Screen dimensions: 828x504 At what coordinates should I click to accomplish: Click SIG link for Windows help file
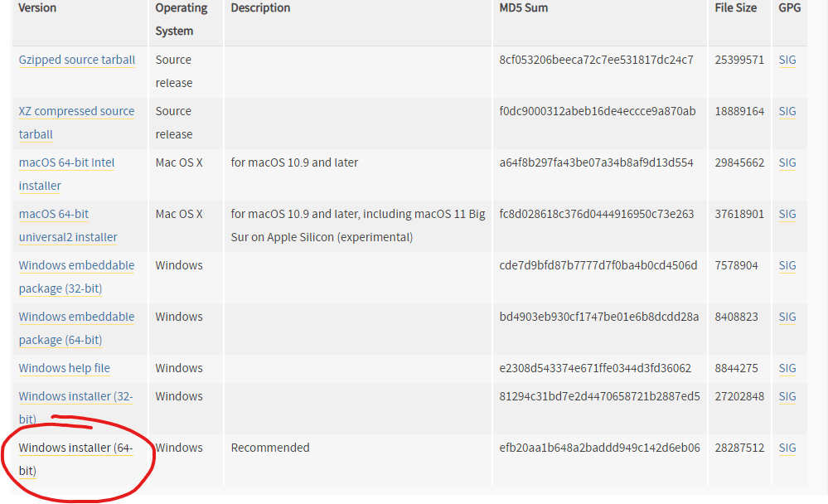[x=787, y=369]
